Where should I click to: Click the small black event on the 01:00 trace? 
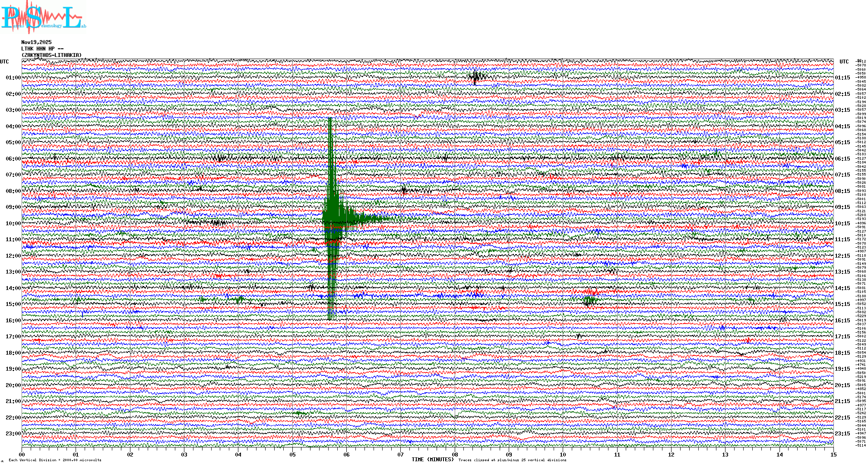pos(475,78)
